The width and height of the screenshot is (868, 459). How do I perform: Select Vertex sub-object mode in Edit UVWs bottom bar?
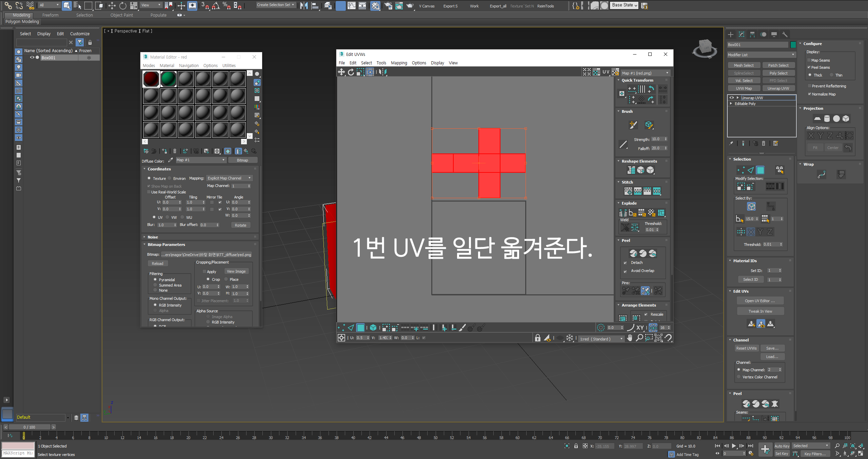[341, 328]
